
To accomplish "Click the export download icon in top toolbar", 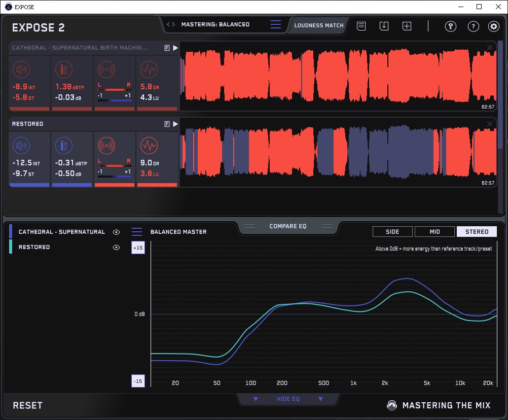I will pos(384,26).
